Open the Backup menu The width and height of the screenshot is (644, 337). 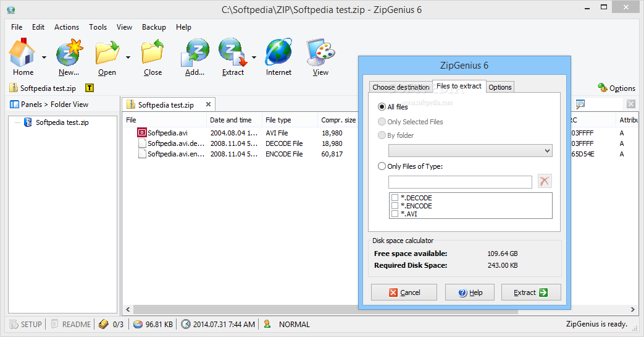154,27
